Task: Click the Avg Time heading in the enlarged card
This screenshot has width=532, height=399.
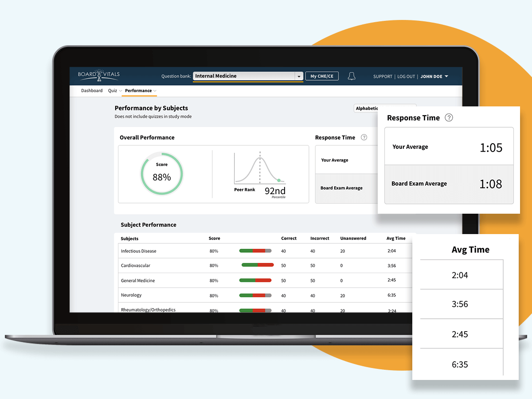Action: (470, 250)
